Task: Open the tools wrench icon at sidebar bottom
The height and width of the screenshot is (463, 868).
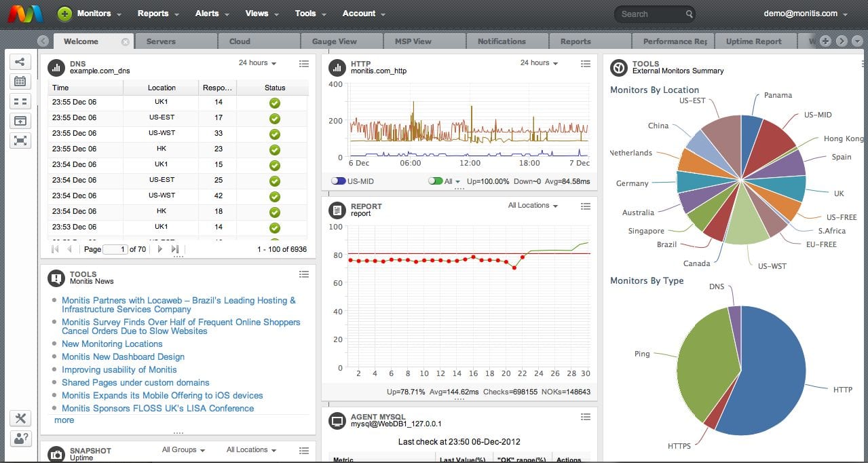Action: (x=20, y=419)
